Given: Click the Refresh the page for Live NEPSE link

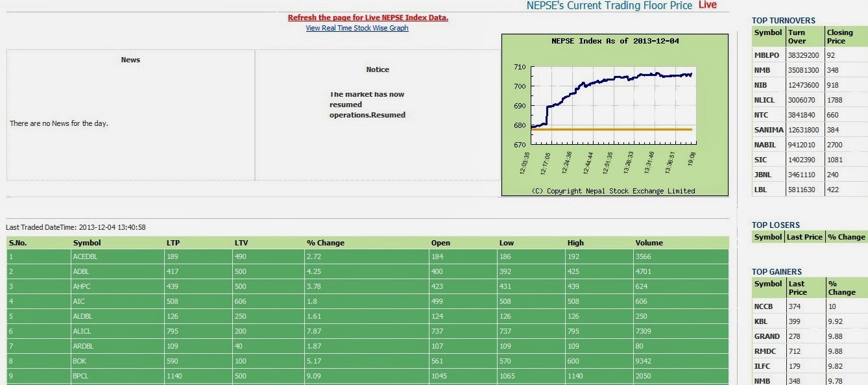Looking at the screenshot, I should (x=368, y=18).
